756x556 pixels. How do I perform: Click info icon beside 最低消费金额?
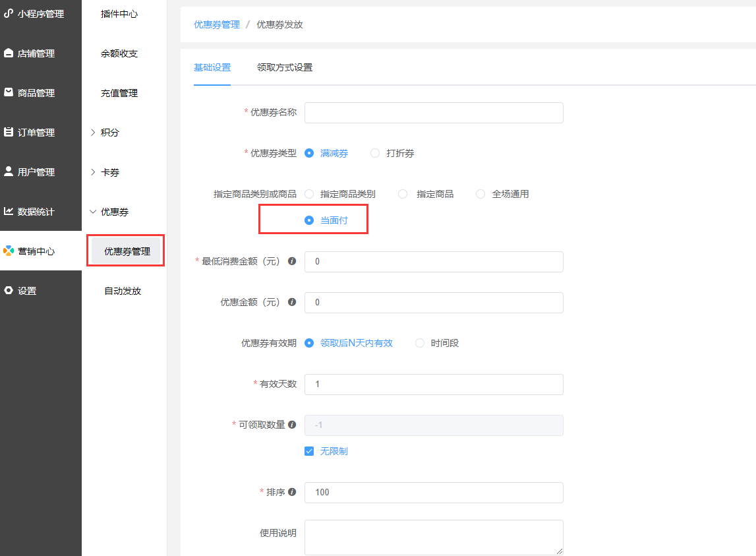292,261
